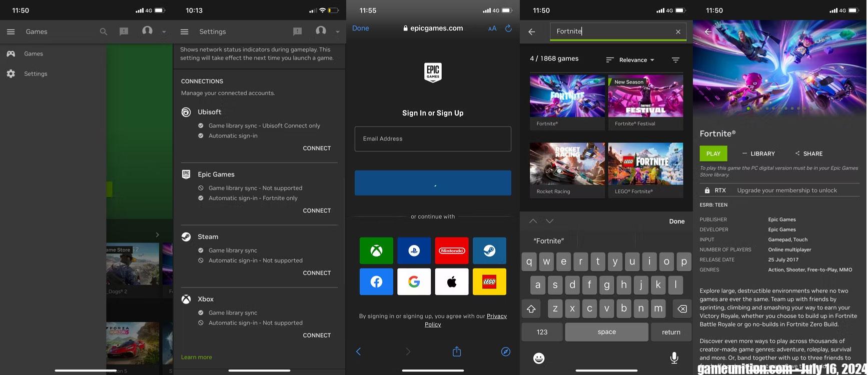The height and width of the screenshot is (375, 868).
Task: Open feedback icon in Games header
Action: click(124, 31)
